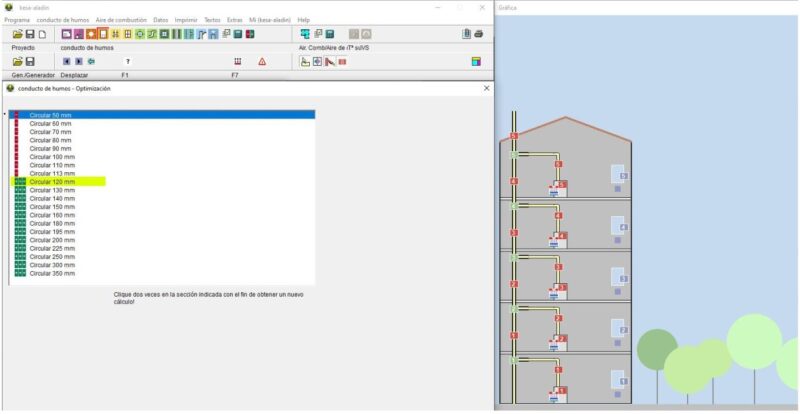This screenshot has height=414, width=800.
Task: Click the red warning triangle icon
Action: coord(262,61)
